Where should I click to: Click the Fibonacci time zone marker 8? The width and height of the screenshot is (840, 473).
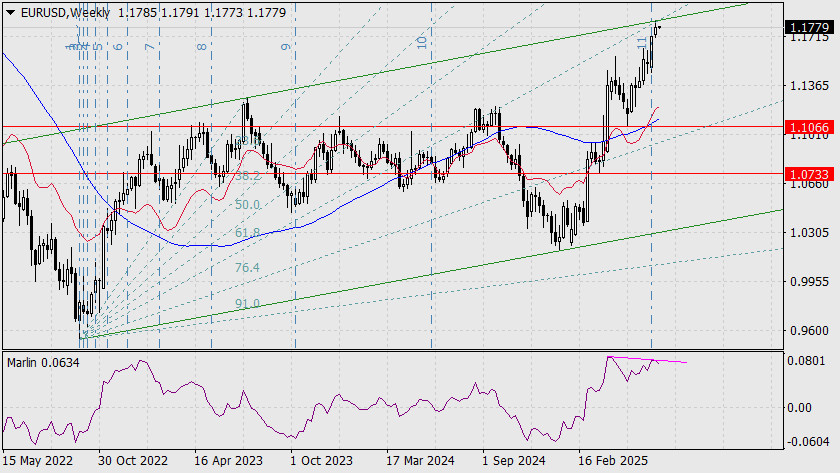(201, 47)
